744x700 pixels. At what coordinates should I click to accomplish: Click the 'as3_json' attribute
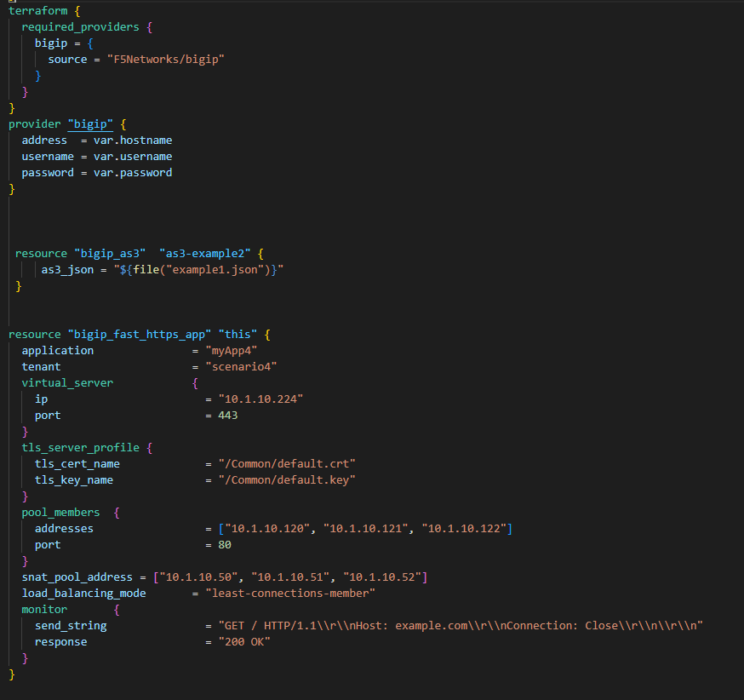click(x=67, y=270)
